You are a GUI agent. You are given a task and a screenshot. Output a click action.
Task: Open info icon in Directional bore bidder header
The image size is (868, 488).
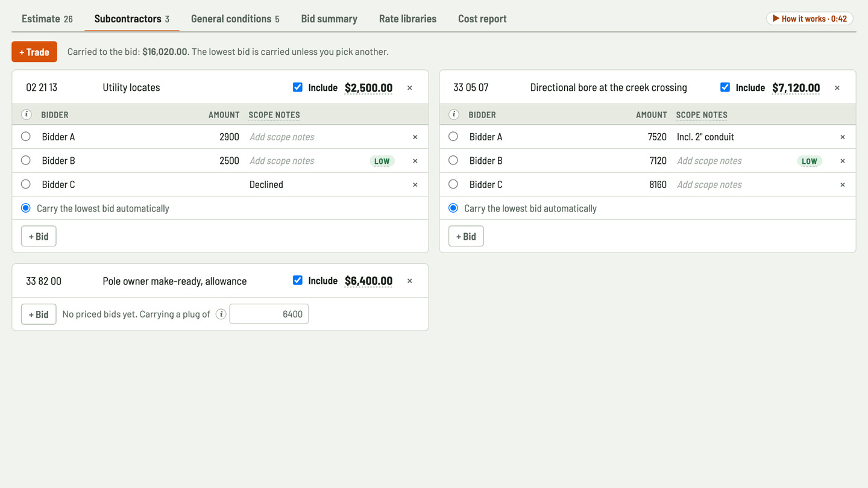click(x=454, y=114)
